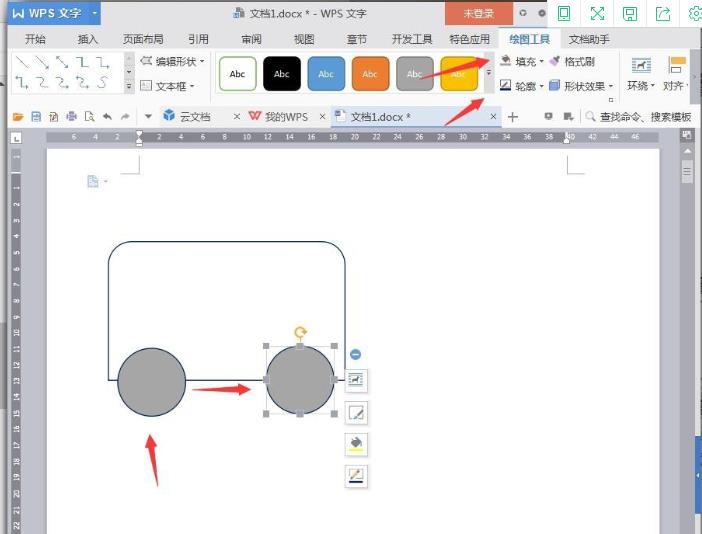The image size is (702, 534).
Task: Open the Outline (轮廓) dropdown arrow
Action: [x=542, y=85]
